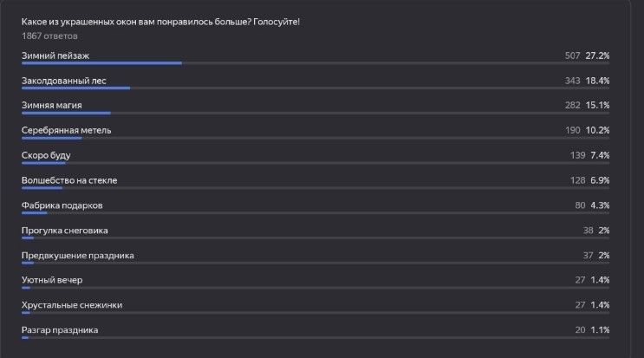Click the 343 vote count
Screen dimensions: 644x358
[571, 81]
